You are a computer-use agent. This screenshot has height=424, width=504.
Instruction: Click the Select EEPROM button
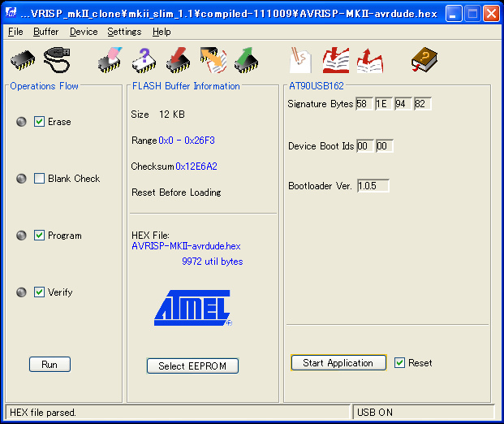(x=192, y=366)
